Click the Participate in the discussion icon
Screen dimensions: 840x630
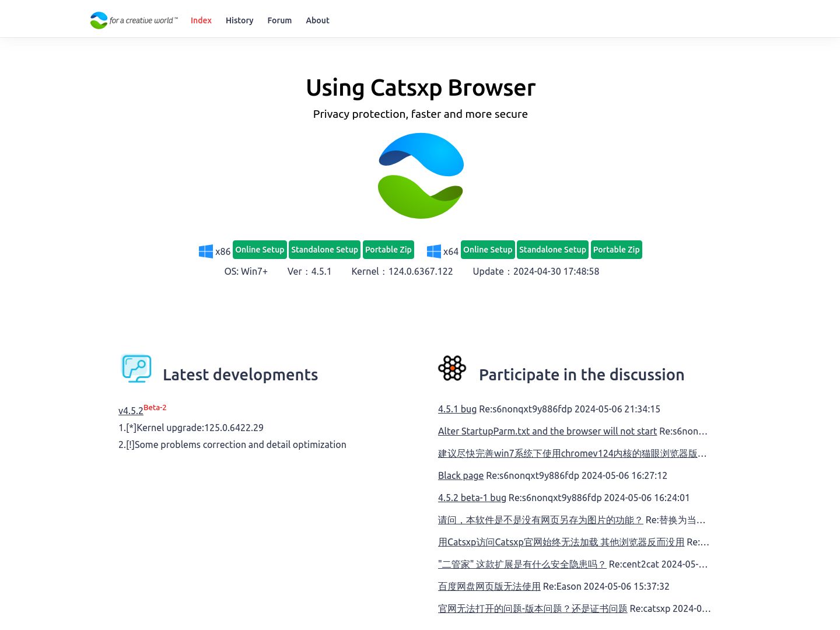point(452,368)
